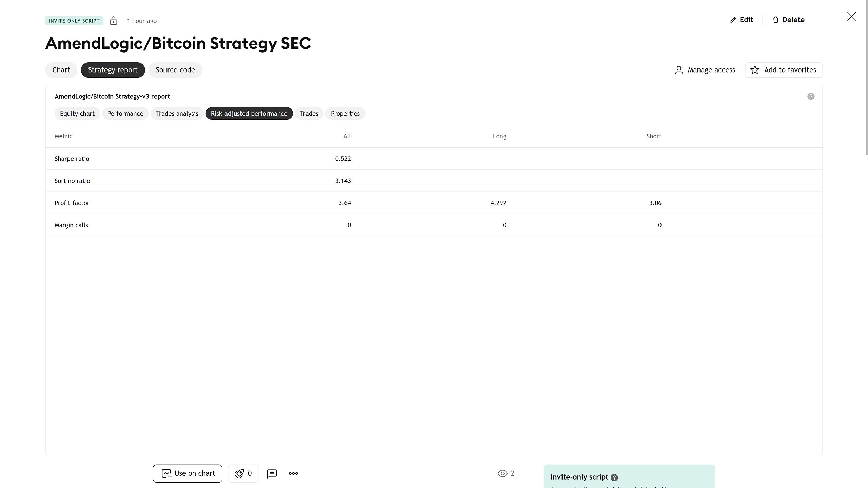Click the Sharpe ratio value 0.522
This screenshot has height=488, width=868.
(343, 159)
